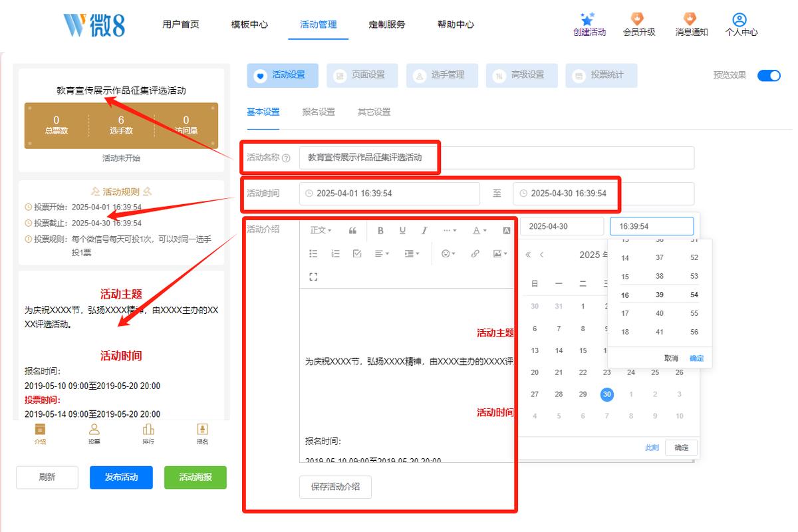Switch to 选手管理 tab
Screen dimensions: 798x532
pos(442,75)
